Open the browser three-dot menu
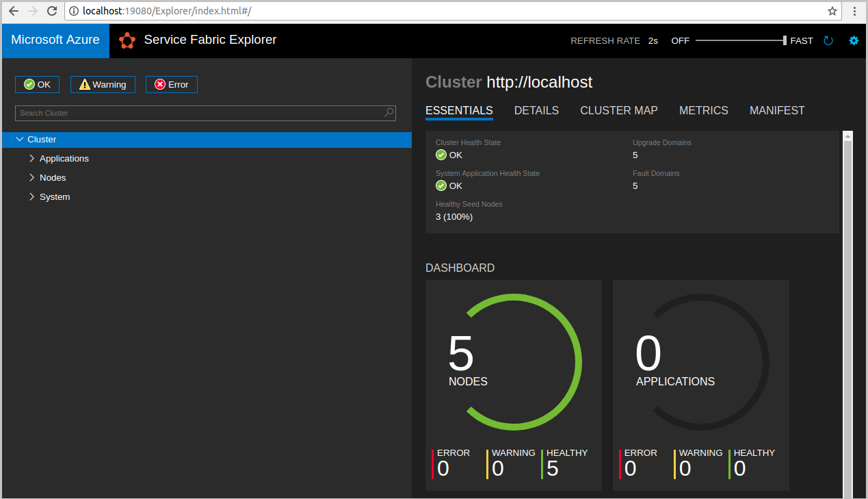This screenshot has width=868, height=499. click(854, 11)
